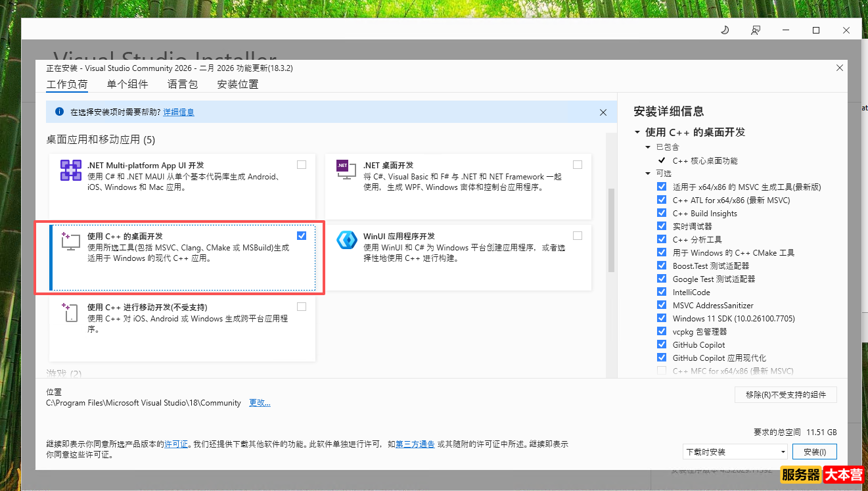Click the 安装(I) button
868x491 pixels.
(x=815, y=452)
